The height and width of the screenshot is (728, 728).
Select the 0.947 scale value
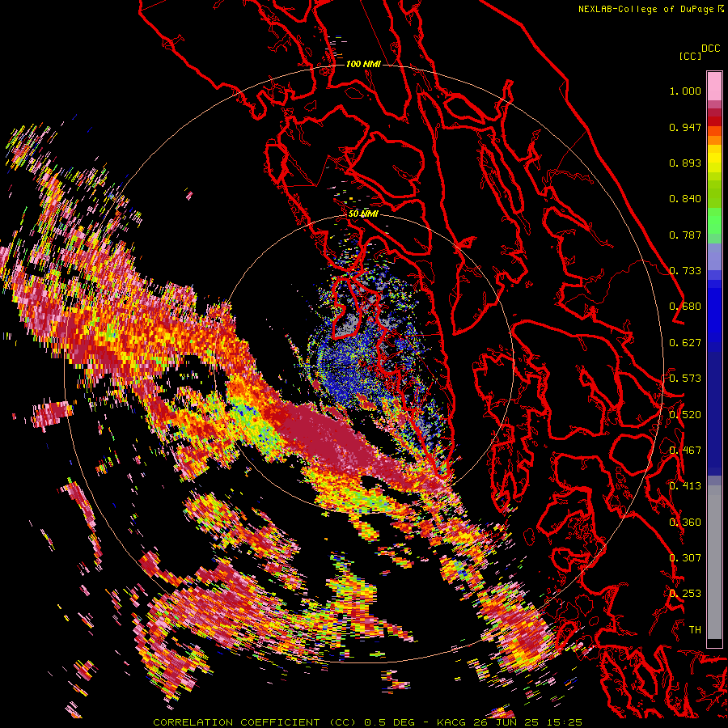pos(685,127)
